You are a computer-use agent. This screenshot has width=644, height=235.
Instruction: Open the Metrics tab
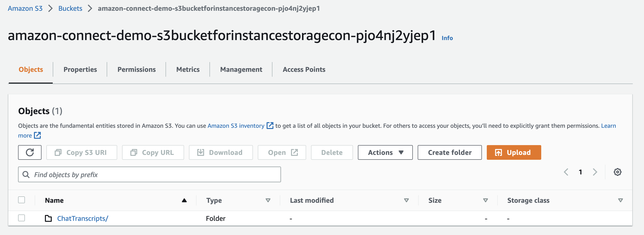pos(188,70)
